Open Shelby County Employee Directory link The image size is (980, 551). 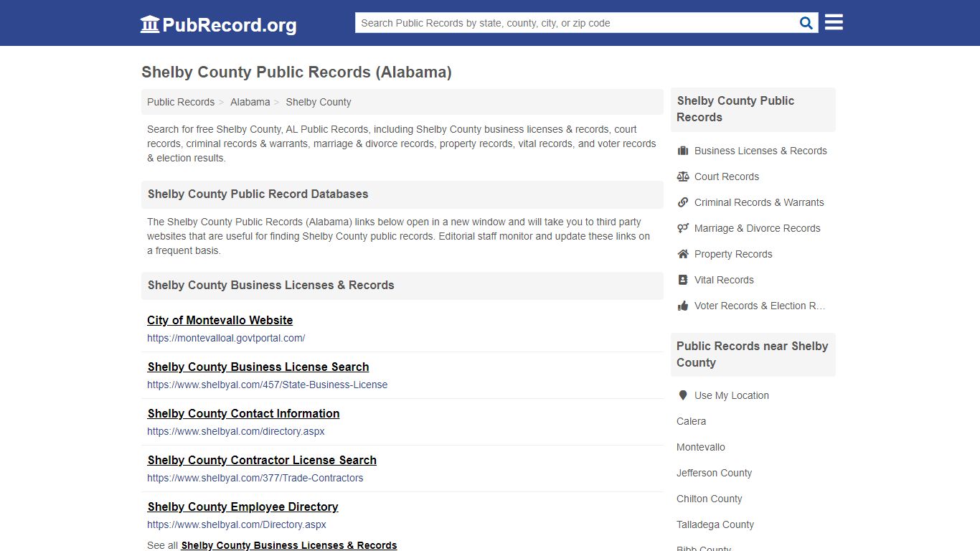(x=243, y=507)
